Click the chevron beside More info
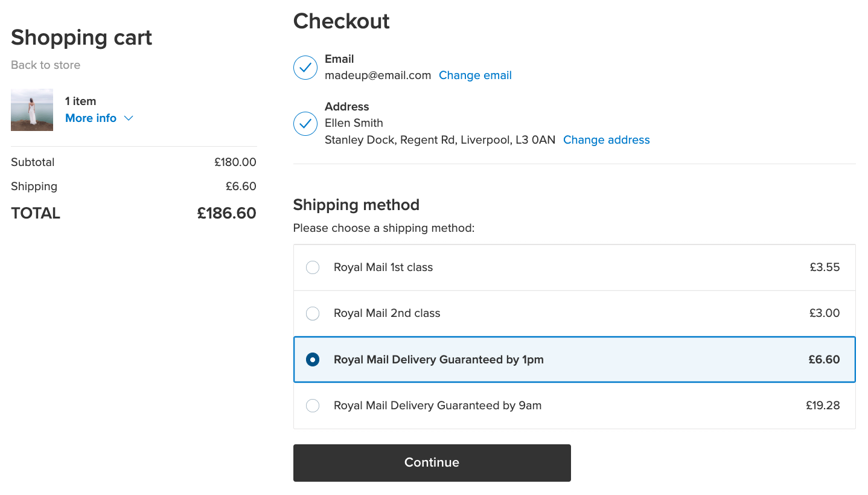Viewport: 868px width, 495px height. (x=128, y=118)
